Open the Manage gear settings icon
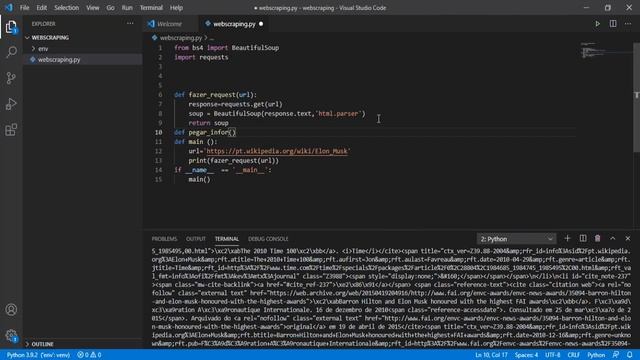Image resolution: width=640 pixels, height=360 pixels. click(x=11, y=336)
